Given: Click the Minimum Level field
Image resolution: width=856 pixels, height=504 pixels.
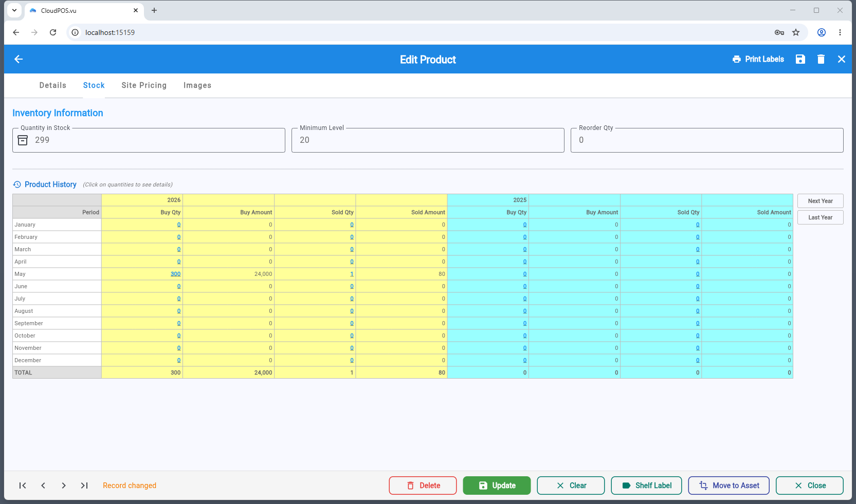Looking at the screenshot, I should click(428, 140).
